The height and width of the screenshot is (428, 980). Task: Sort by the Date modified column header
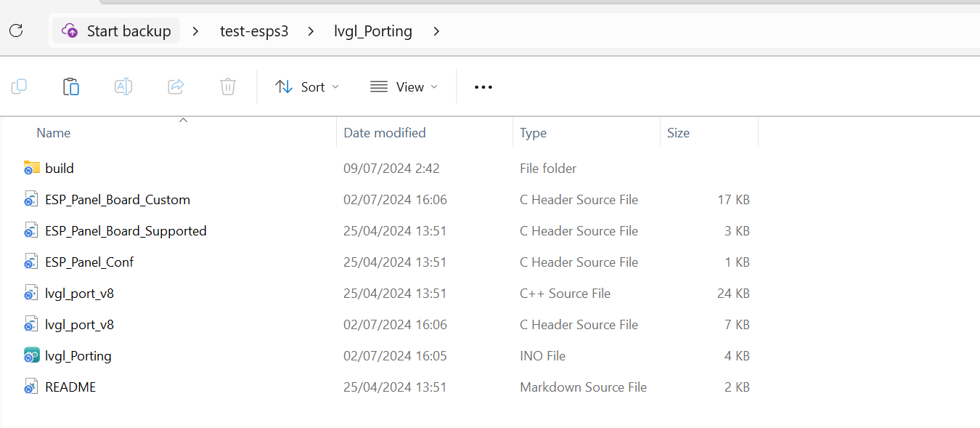(385, 133)
